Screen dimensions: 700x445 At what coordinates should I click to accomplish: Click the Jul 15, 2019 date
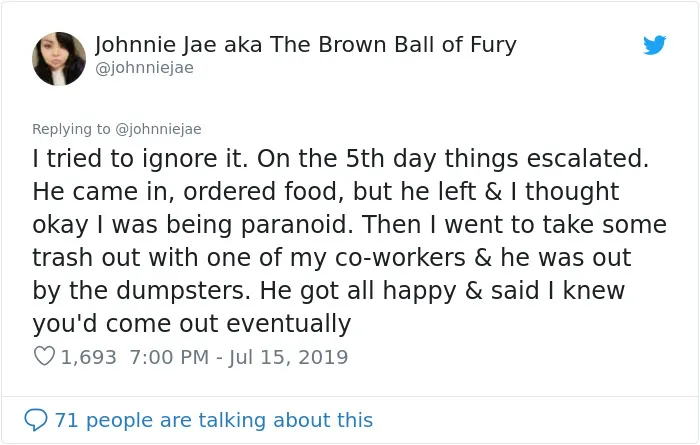288,357
